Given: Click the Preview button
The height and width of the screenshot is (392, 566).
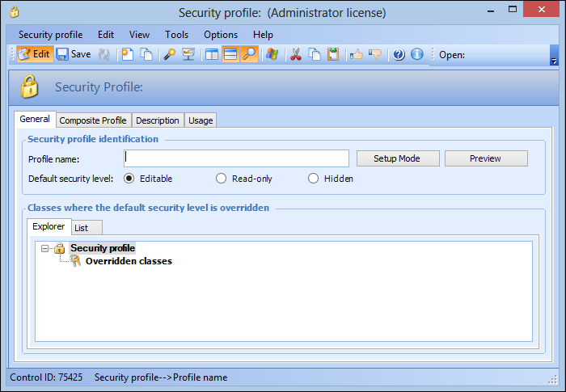Looking at the screenshot, I should point(485,158).
